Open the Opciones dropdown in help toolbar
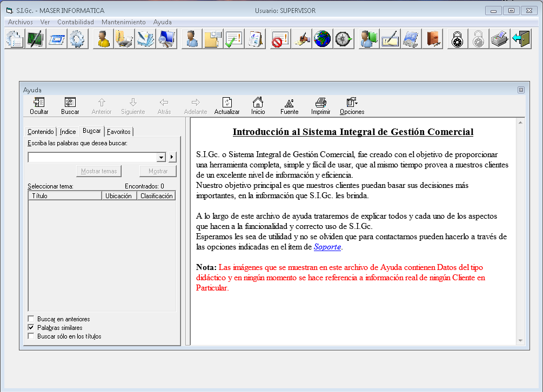Image resolution: width=543 pixels, height=392 pixels. 352,106
